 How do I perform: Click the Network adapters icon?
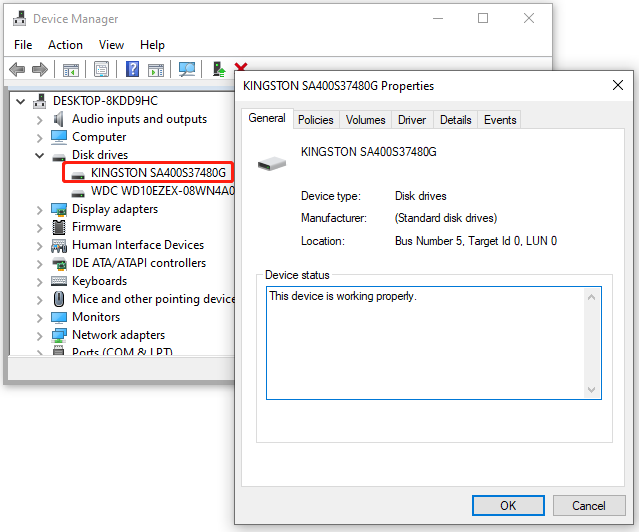point(59,335)
